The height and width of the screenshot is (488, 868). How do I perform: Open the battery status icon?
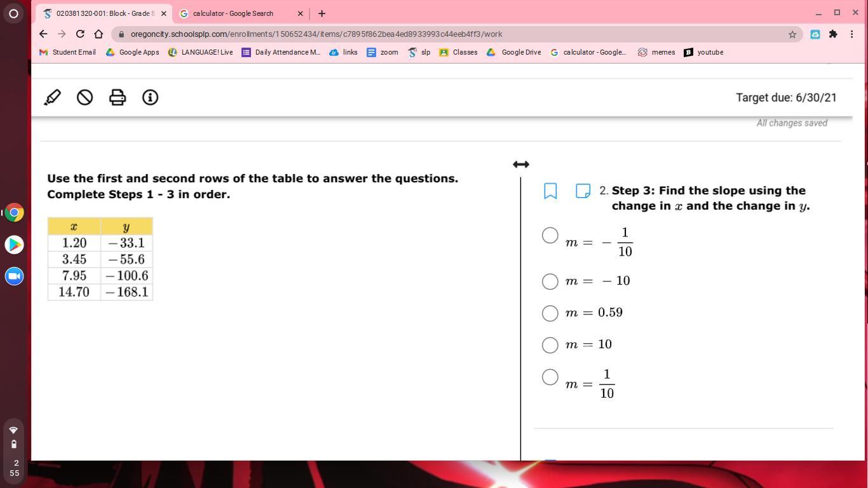[14, 444]
